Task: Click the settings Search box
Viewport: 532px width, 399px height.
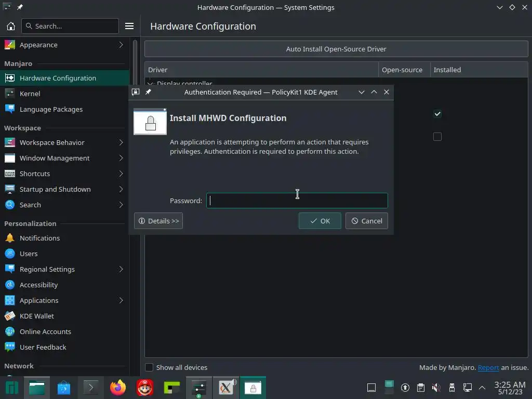Action: click(70, 26)
